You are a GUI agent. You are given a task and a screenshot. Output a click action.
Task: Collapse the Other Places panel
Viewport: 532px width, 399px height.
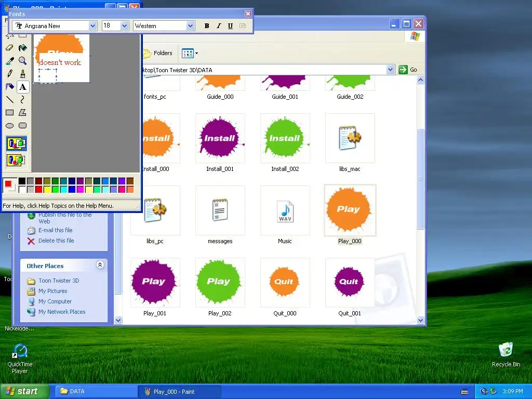coord(100,265)
